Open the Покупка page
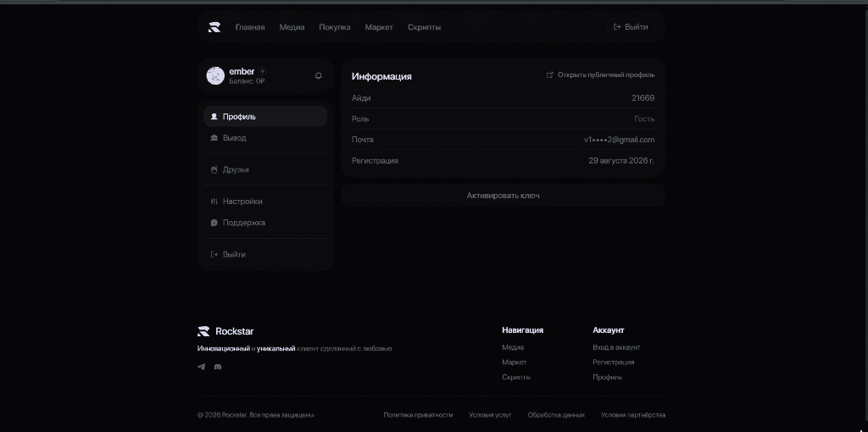This screenshot has height=432, width=868. (334, 27)
